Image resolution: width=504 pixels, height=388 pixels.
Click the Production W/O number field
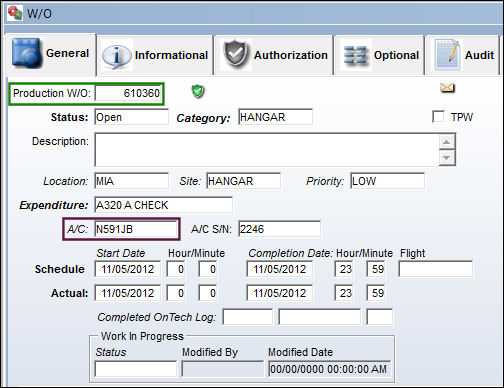[x=128, y=93]
